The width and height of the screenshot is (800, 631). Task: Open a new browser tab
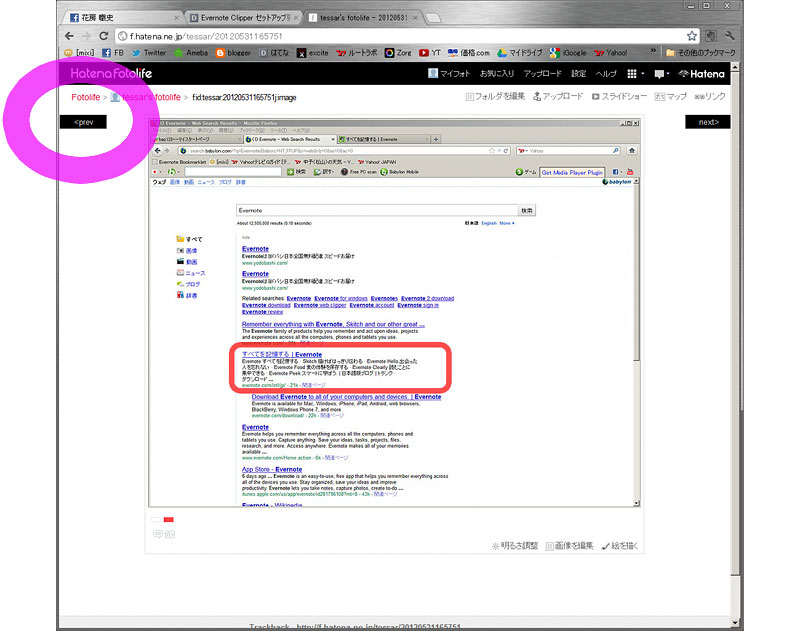point(433,18)
